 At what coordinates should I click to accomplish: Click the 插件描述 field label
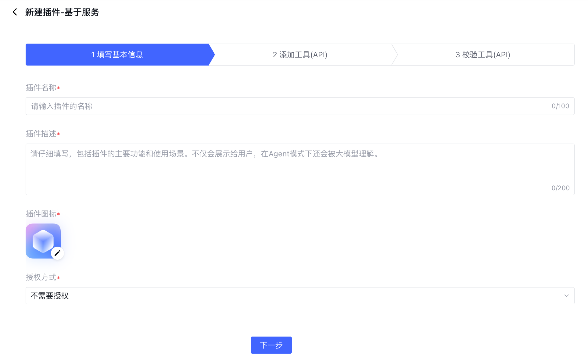(41, 134)
